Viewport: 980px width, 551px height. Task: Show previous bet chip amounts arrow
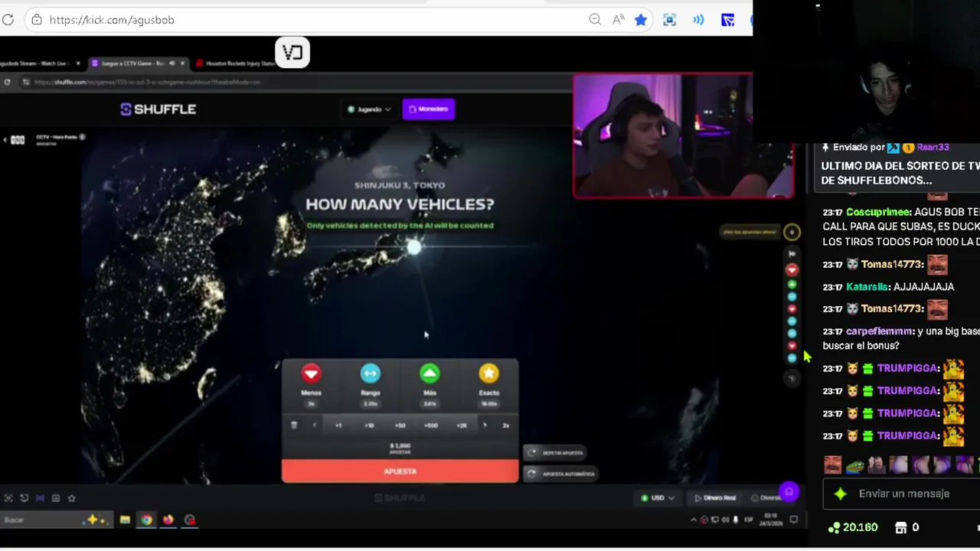point(314,425)
